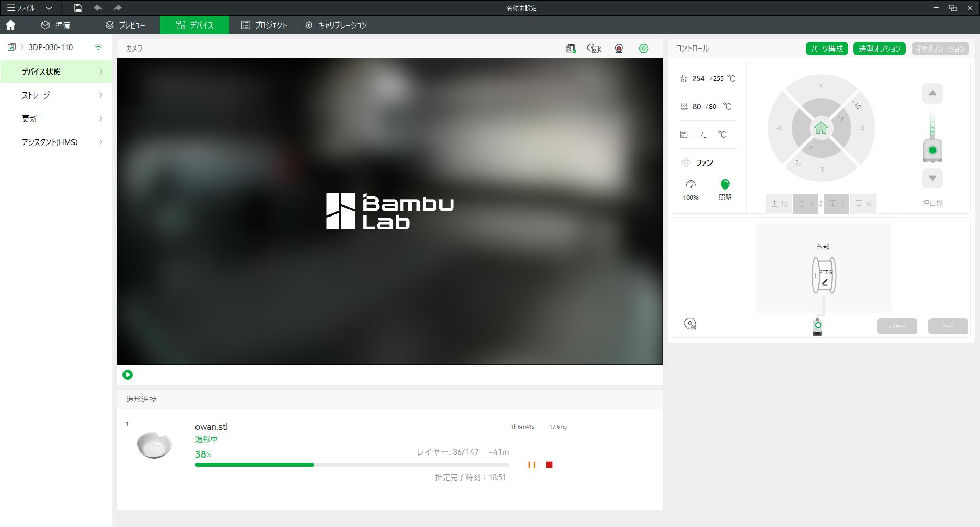Click the save icon in title bar
Image resolution: width=980 pixels, height=527 pixels.
(x=78, y=8)
